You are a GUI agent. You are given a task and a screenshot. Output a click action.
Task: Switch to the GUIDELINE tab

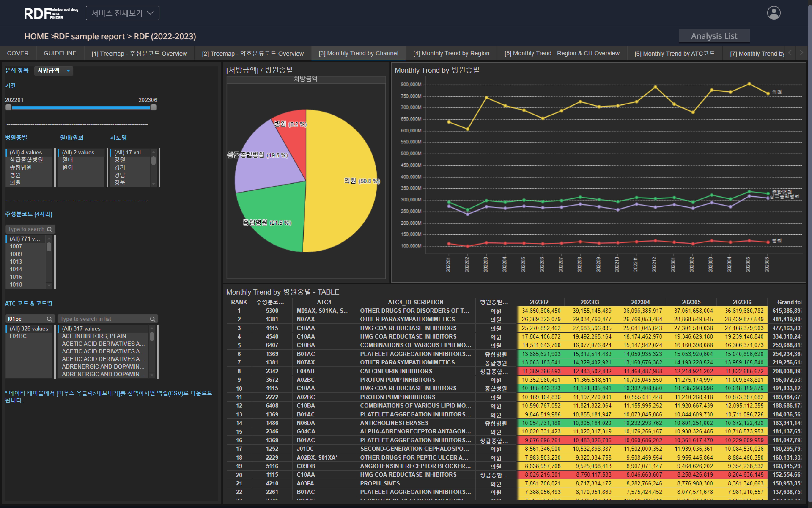tap(60, 53)
